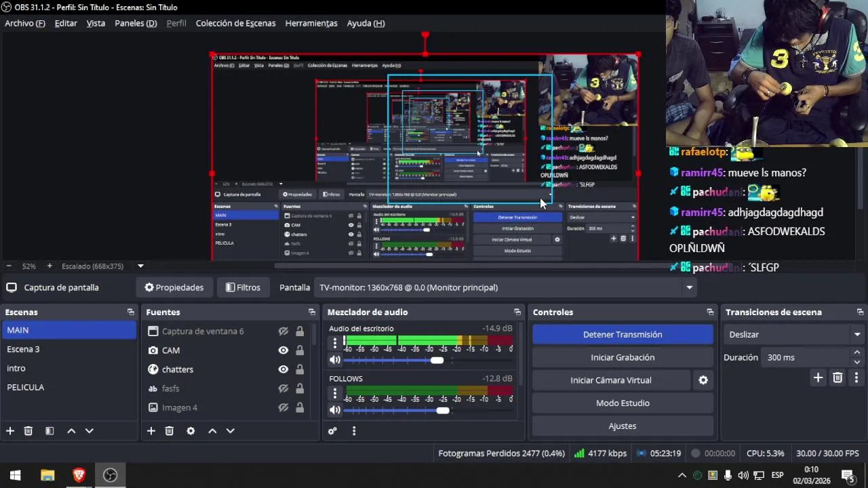Viewport: 868px width, 488px height.
Task: Open Archivo menu
Action: click(25, 23)
